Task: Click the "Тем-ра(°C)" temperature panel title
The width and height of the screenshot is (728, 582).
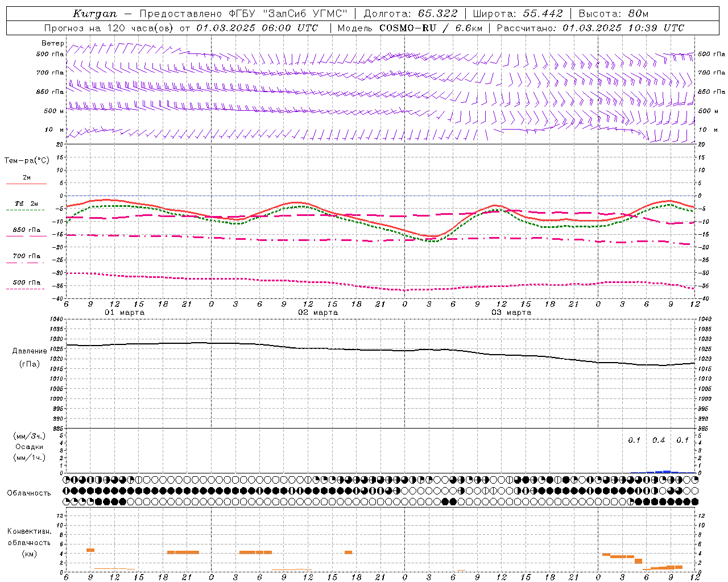Action: (27, 160)
